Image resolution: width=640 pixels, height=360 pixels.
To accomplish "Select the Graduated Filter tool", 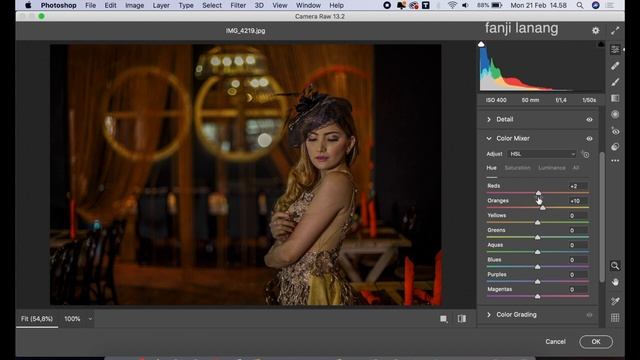I will (615, 98).
